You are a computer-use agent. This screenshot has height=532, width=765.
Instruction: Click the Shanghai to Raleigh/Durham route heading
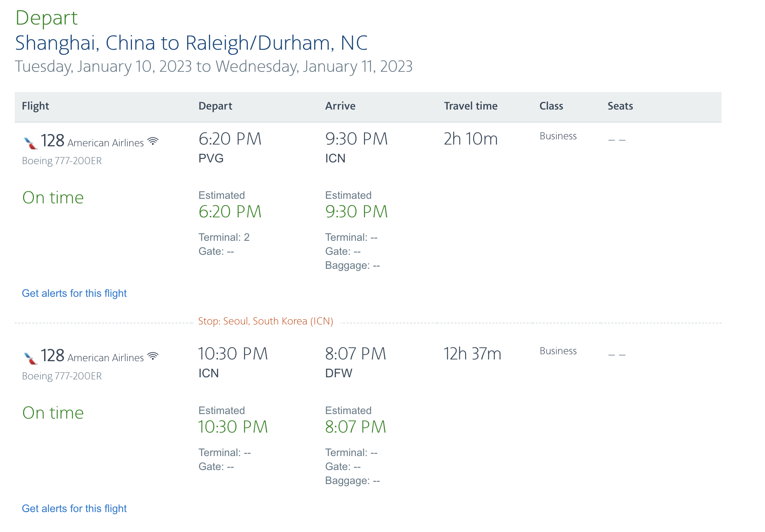click(x=191, y=43)
